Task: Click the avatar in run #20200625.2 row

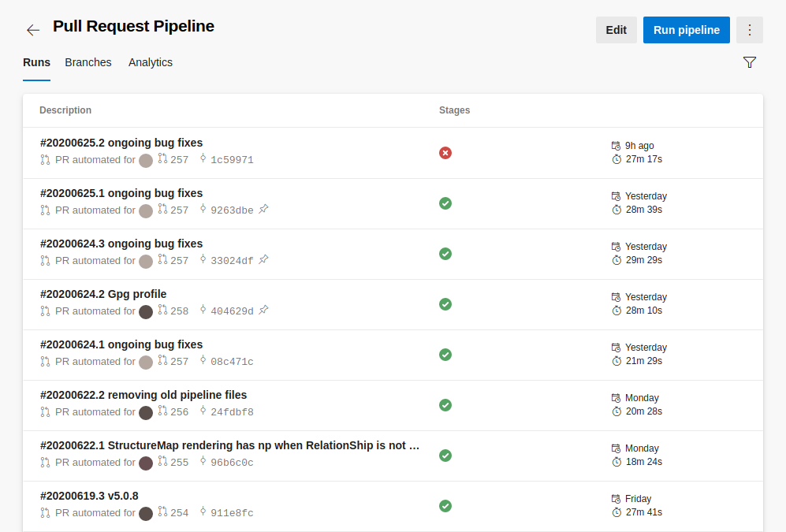Action: pos(146,161)
